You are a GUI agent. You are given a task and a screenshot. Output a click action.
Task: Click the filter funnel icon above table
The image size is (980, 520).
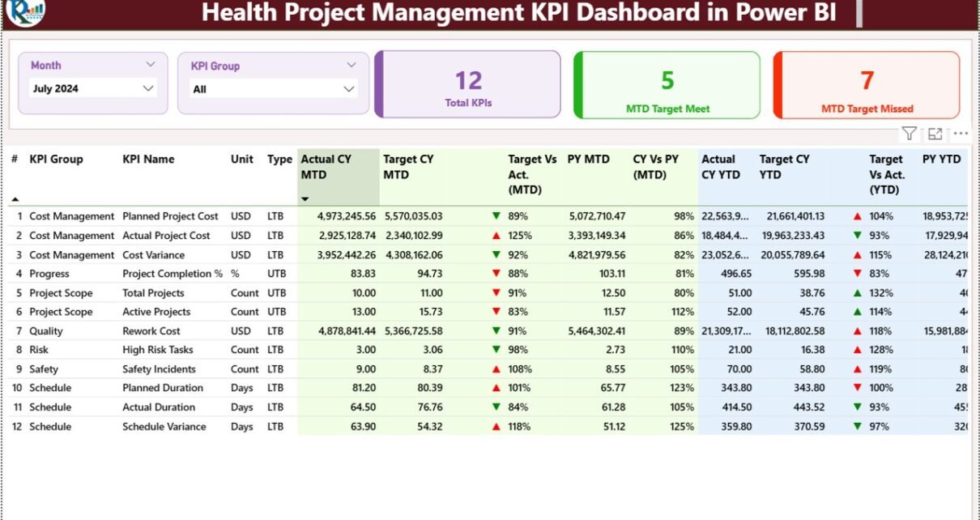[910, 134]
